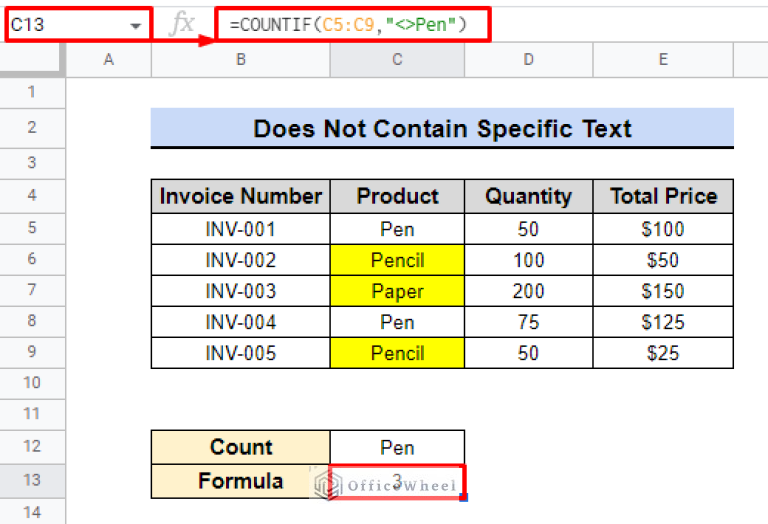Open the Name box dropdown arrow
The width and height of the screenshot is (768, 524).
point(135,25)
